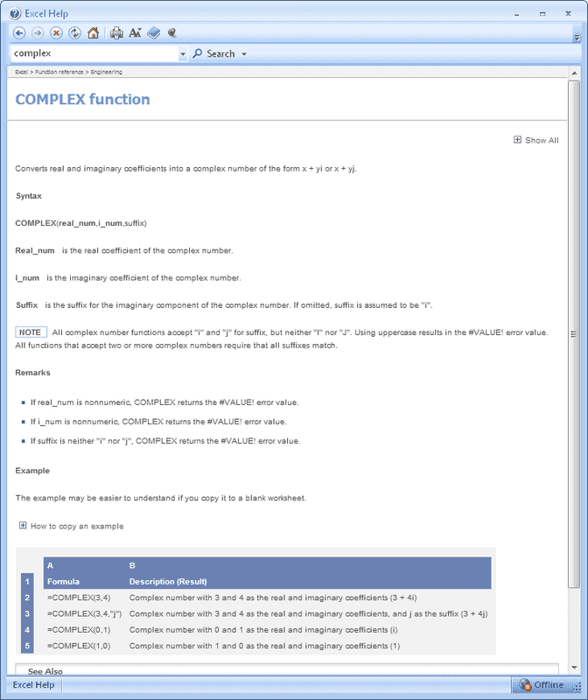The width and height of the screenshot is (588, 700).
Task: Click the 'COMPLEX function' heading
Action: point(82,99)
